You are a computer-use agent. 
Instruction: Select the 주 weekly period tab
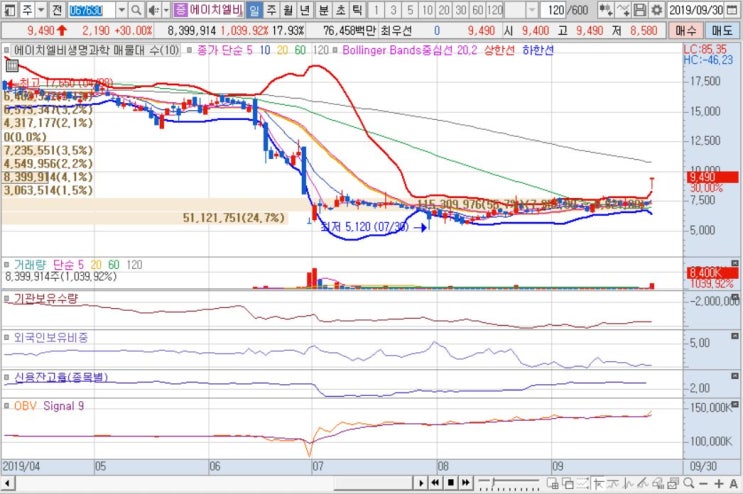coord(271,9)
